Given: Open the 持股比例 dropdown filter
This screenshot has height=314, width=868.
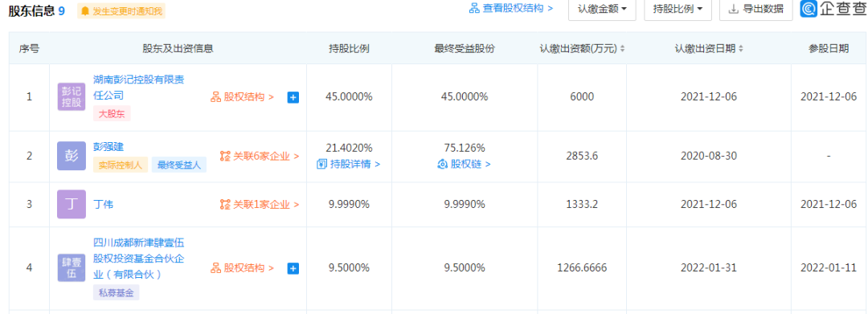Looking at the screenshot, I should click(678, 9).
